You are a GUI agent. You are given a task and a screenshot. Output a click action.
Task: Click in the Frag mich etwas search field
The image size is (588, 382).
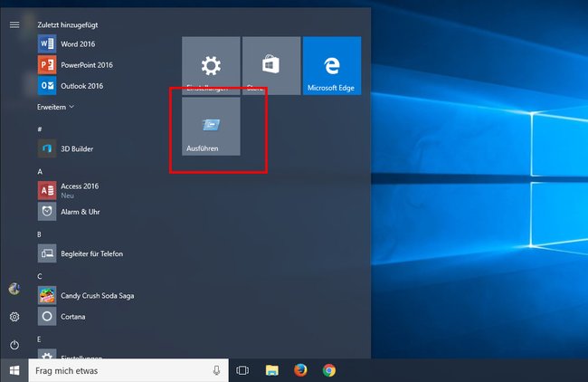coord(128,371)
